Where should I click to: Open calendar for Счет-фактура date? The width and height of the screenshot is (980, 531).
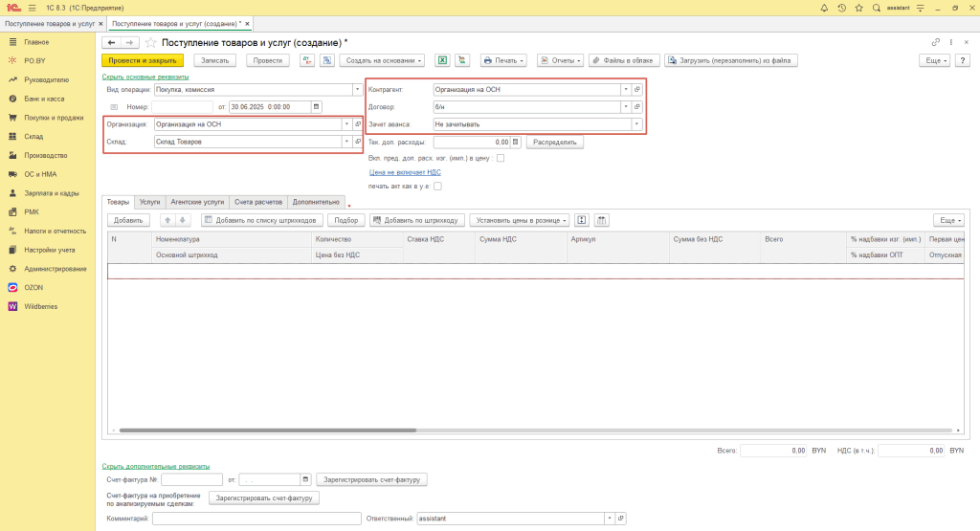(x=305, y=479)
